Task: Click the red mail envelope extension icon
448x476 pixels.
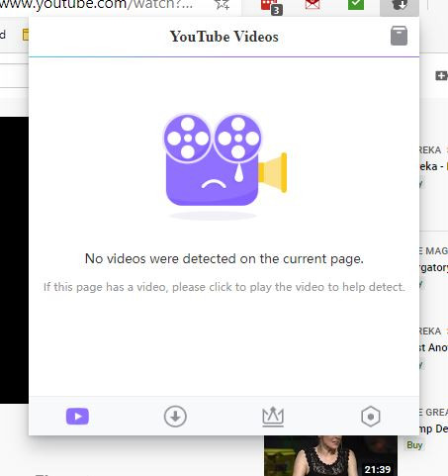Action: click(313, 5)
